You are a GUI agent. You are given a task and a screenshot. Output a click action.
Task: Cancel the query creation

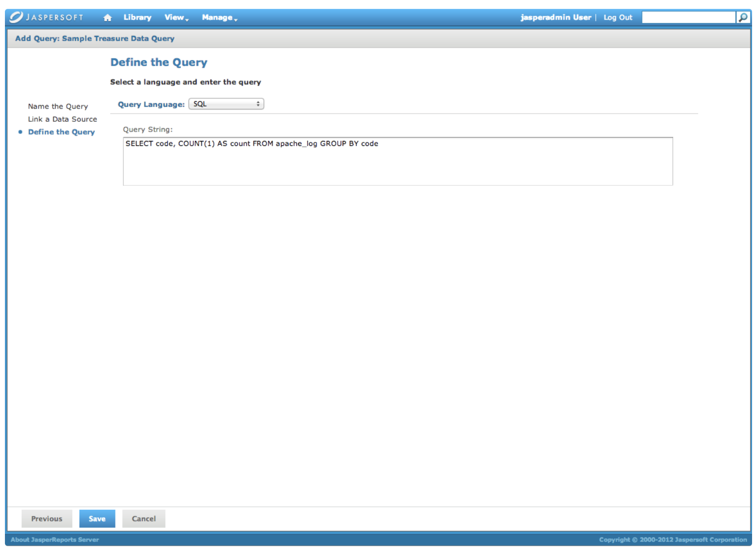click(x=144, y=519)
